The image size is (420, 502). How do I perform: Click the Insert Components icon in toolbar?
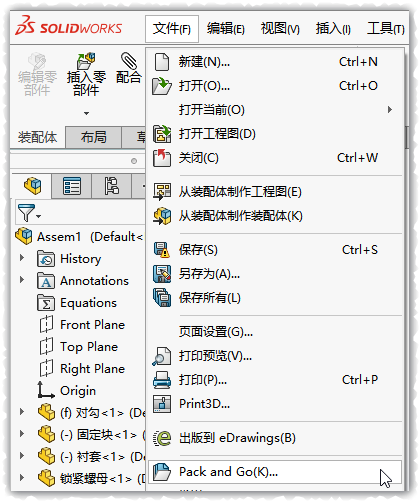coord(86,61)
